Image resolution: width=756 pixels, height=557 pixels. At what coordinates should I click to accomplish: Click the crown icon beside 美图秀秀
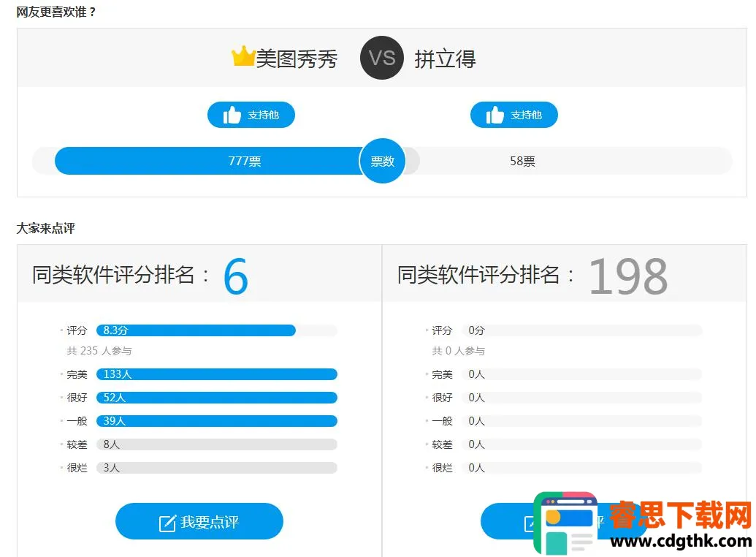coord(243,56)
